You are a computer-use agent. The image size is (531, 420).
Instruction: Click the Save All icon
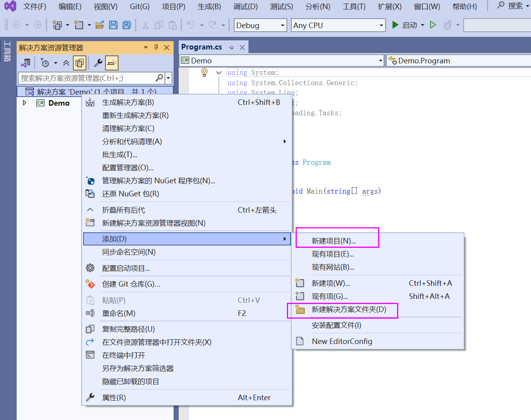pyautogui.click(x=127, y=25)
